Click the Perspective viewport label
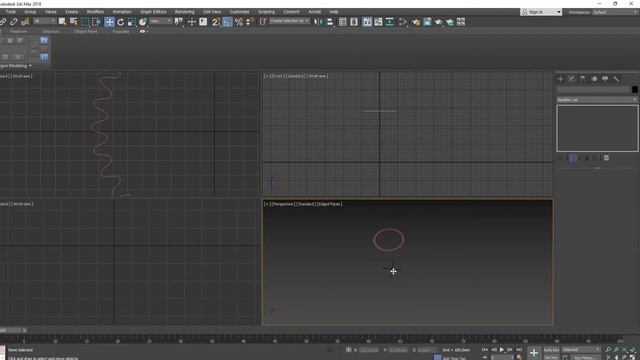The image size is (640, 360). tap(282, 204)
